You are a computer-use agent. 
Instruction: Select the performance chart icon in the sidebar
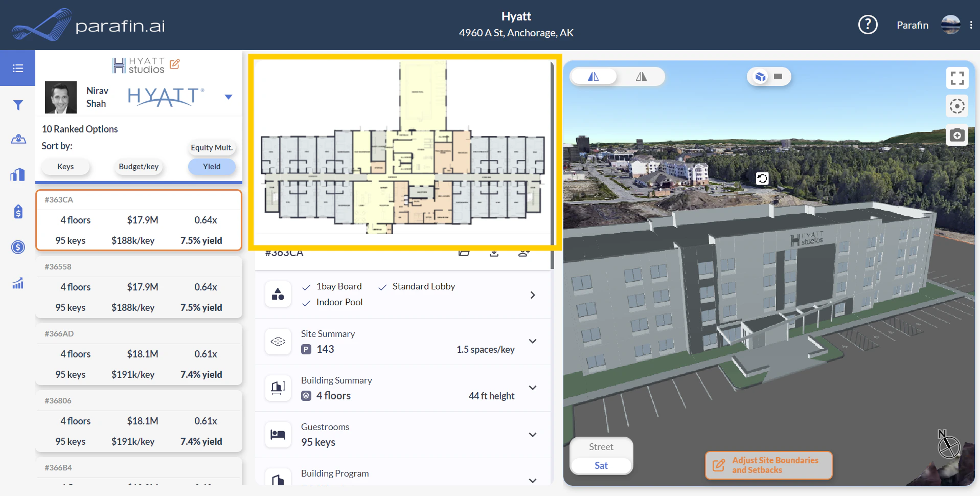(x=17, y=283)
